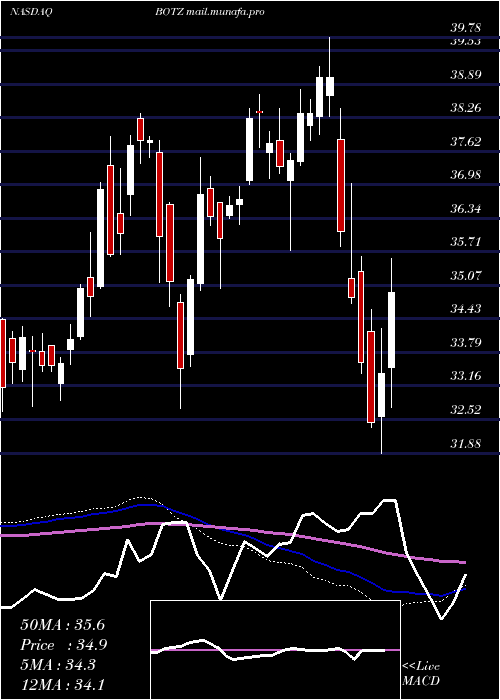
Task: Select the last white candlestick on the right
Action: point(392,333)
